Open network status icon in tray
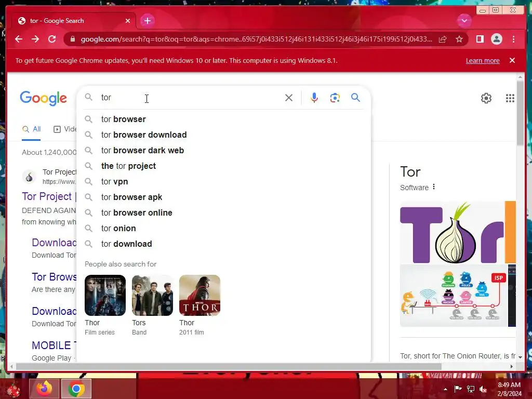Viewport: 532px width, 399px height. [471, 389]
